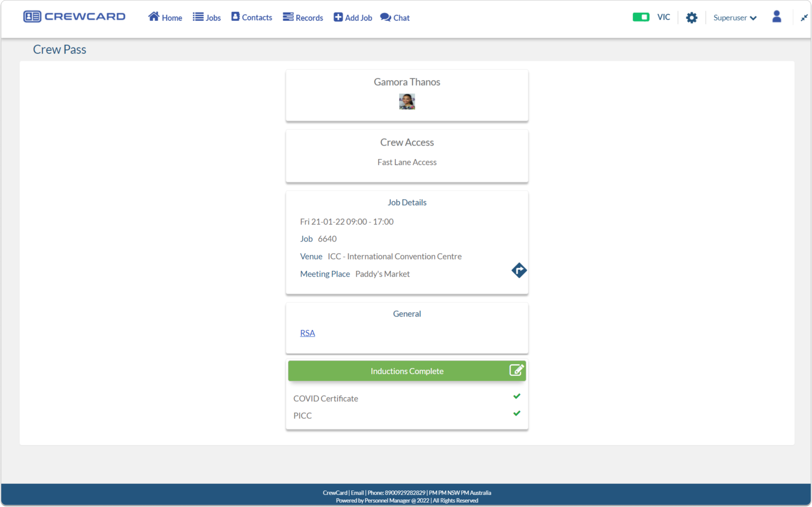The width and height of the screenshot is (812, 507).
Task: Navigate to Home in navbar
Action: (x=165, y=17)
